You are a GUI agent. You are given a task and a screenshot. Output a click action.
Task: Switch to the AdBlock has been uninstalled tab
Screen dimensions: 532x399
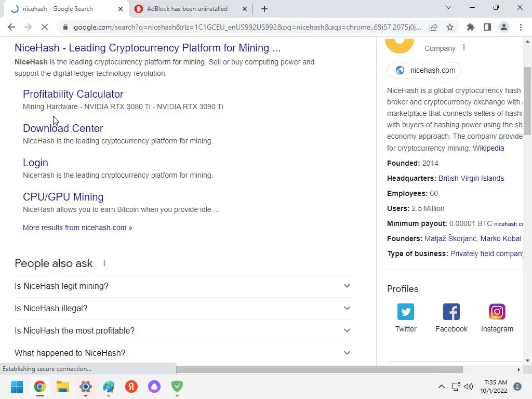(187, 9)
